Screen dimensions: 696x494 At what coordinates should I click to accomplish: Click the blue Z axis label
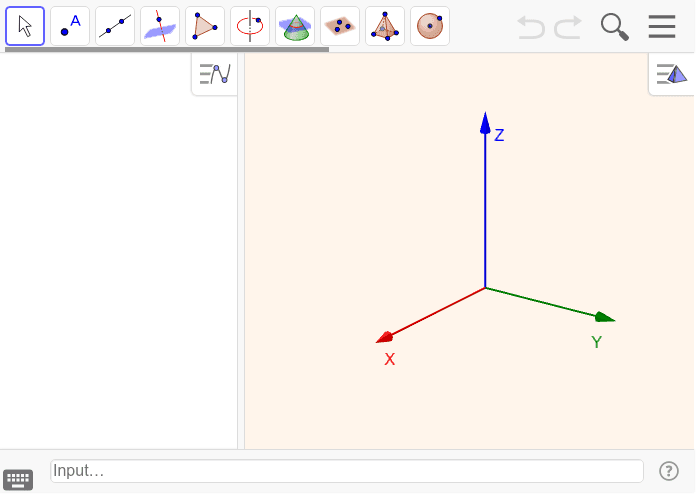coord(499,135)
